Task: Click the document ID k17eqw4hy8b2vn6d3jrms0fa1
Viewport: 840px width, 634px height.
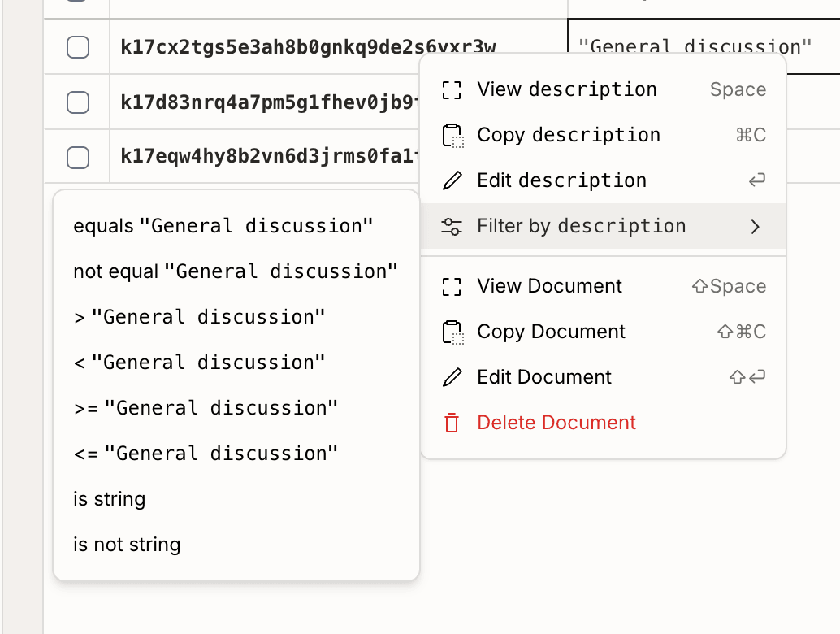Action: [x=270, y=157]
